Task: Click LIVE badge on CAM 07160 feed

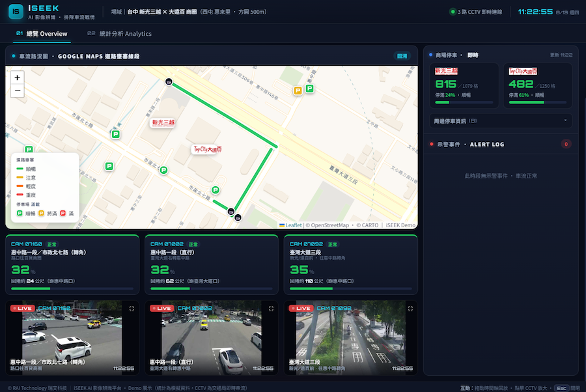Action: 23,308
